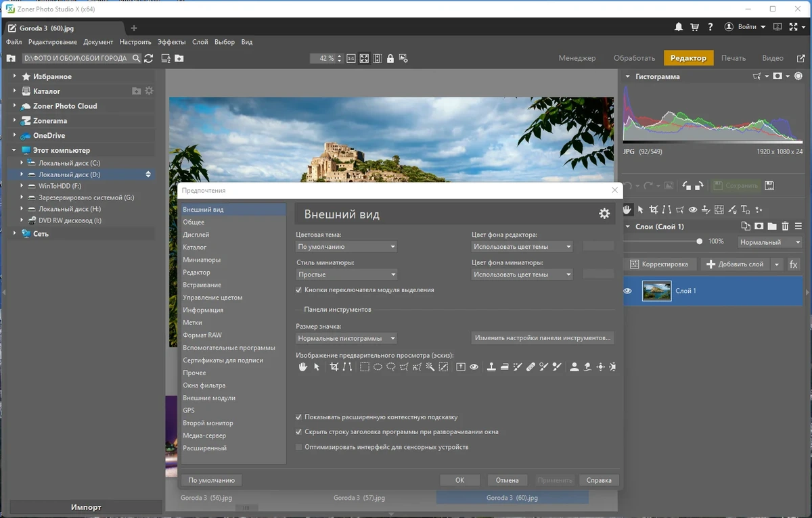
Task: Click the Справка button
Action: (x=599, y=480)
